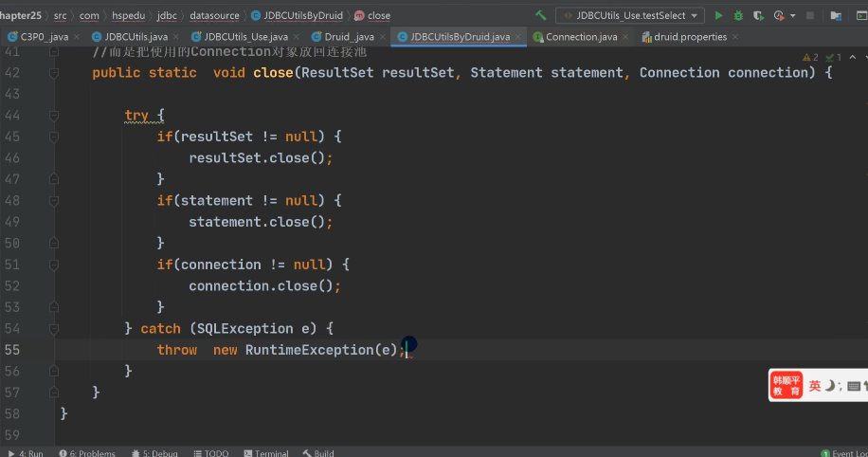Viewport: 868px width, 457px height.
Task: Click the warnings indicator showing 2
Action: (810, 57)
